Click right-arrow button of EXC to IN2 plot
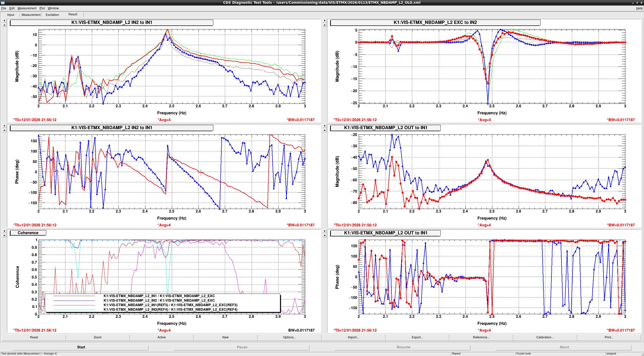The height and width of the screenshot is (356, 644). 325,21
